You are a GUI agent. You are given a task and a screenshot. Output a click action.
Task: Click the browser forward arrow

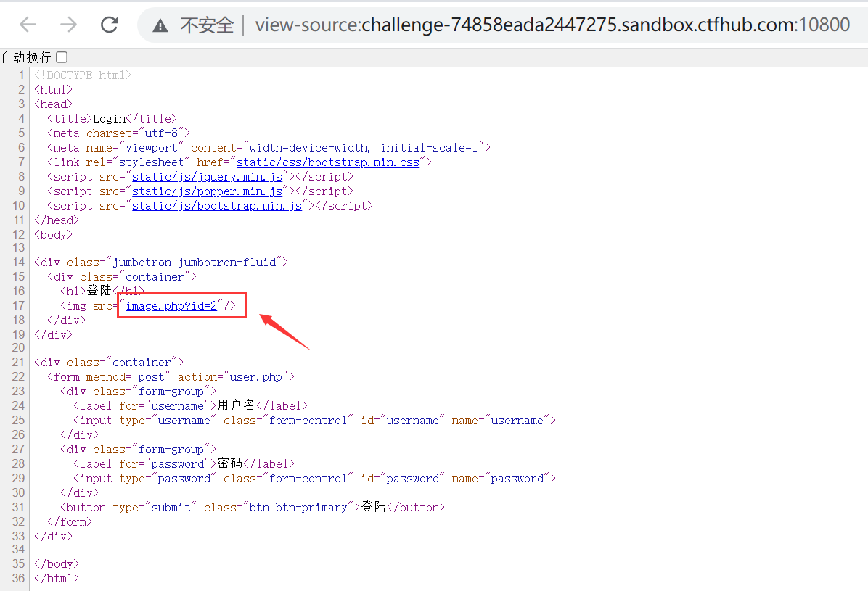(69, 25)
